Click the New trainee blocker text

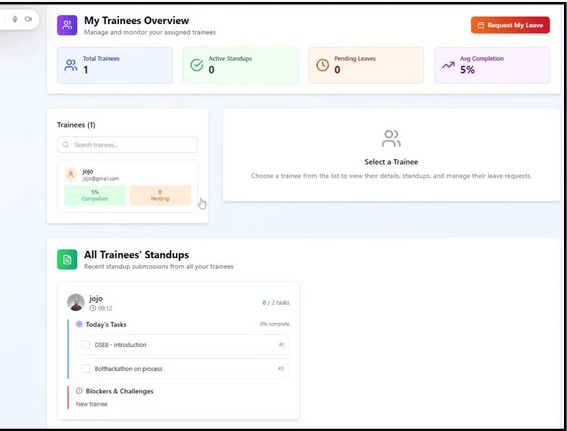91,404
